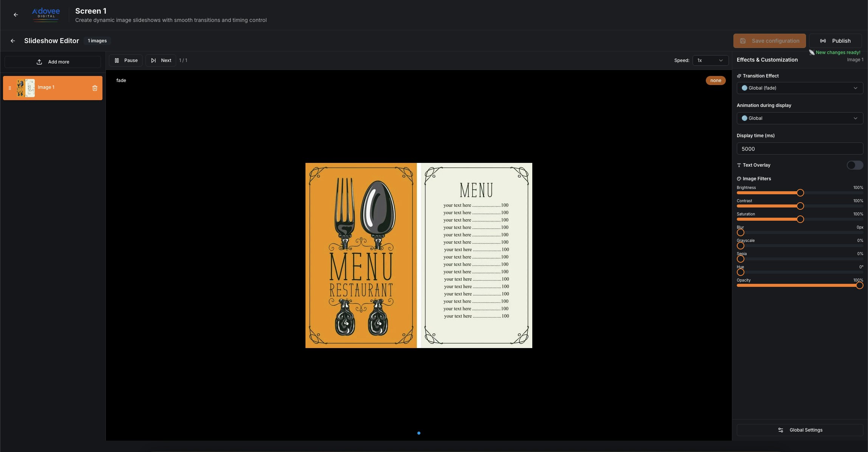Delete Image 1 using the trash icon
Screen dimensions: 868x452
(x=95, y=88)
